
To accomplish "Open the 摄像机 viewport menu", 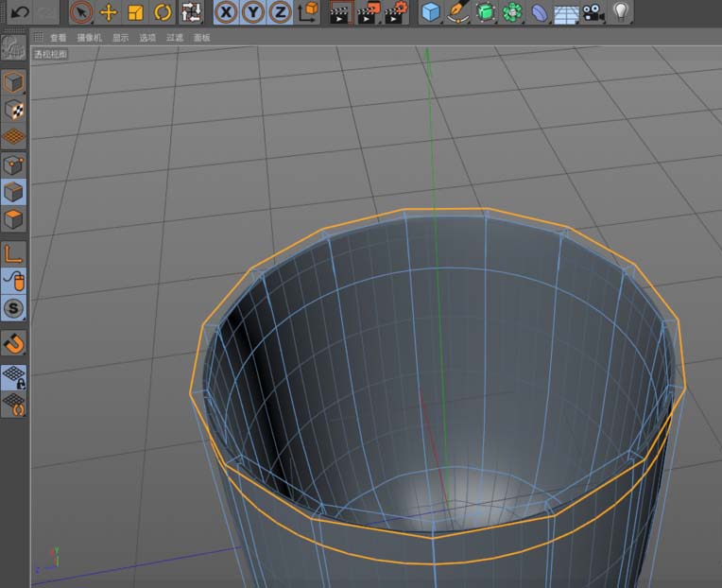I will (89, 38).
